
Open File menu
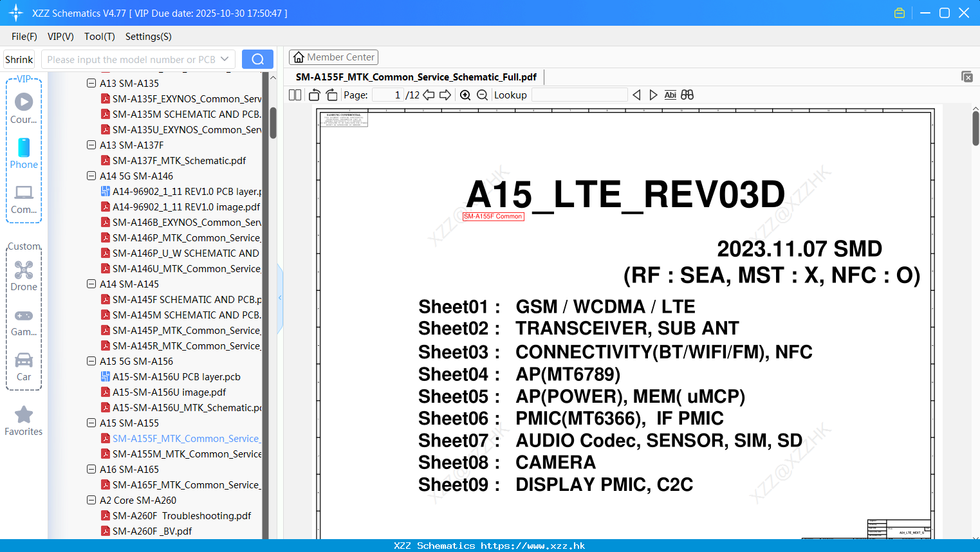pyautogui.click(x=24, y=37)
